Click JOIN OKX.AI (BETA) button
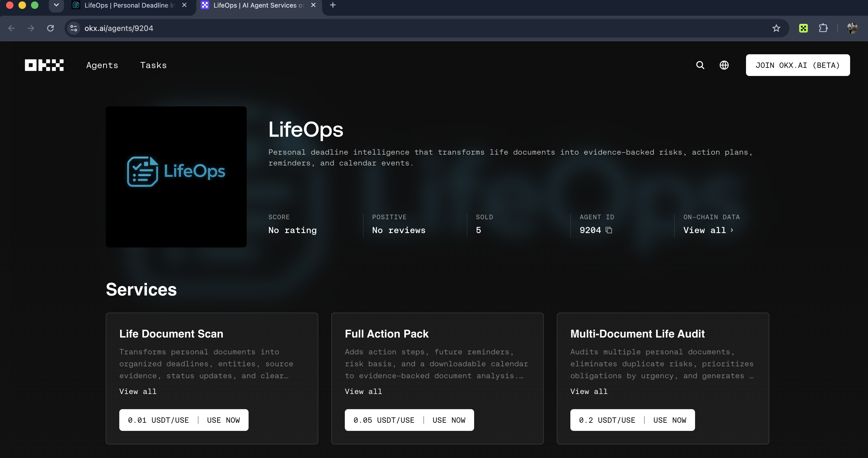 tap(798, 65)
